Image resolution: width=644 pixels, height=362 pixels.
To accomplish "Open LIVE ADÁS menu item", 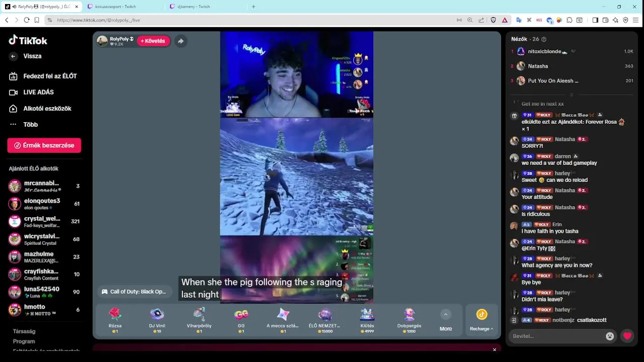I will (32, 92).
